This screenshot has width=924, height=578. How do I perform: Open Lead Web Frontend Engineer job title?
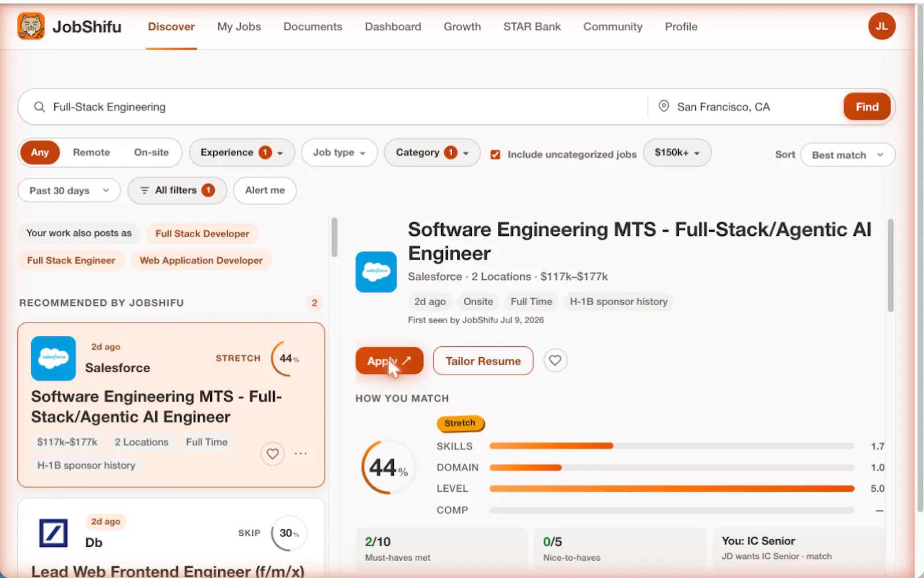point(167,571)
